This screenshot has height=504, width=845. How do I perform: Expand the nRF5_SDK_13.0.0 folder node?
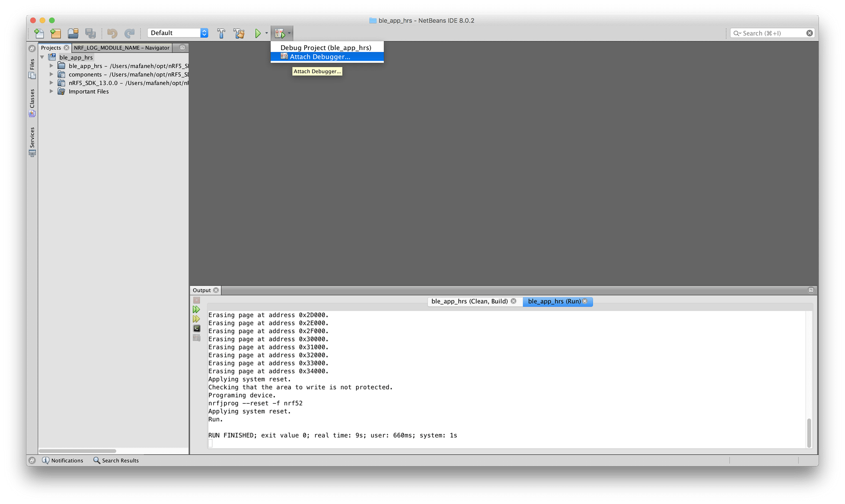point(51,83)
